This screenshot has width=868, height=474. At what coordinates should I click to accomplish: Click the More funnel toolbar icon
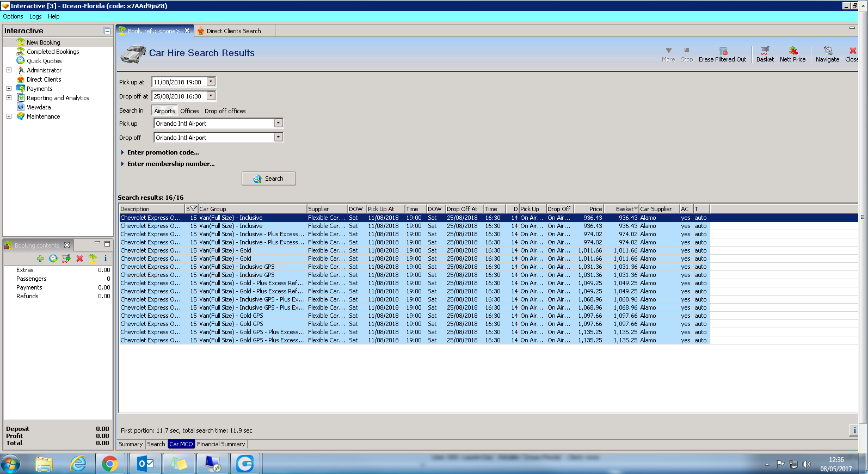pos(668,54)
